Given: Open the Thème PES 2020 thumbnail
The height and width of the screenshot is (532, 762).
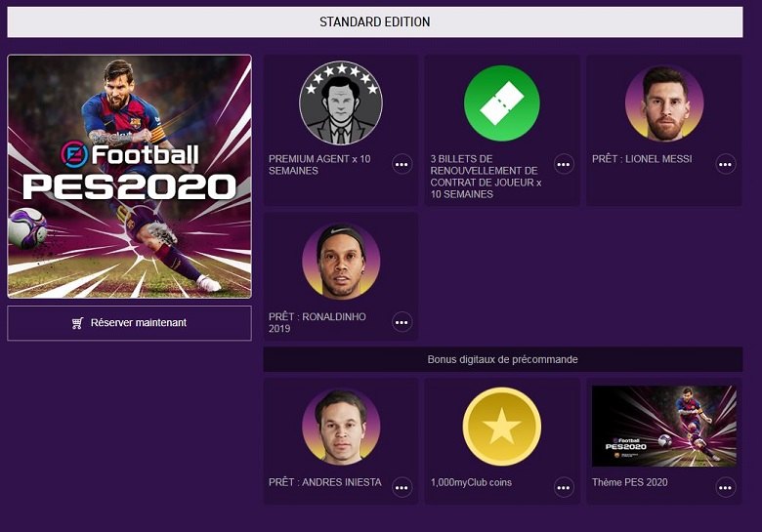Looking at the screenshot, I should (x=664, y=426).
